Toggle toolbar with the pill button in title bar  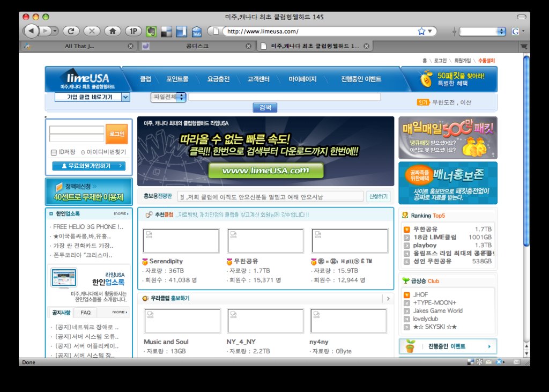click(x=521, y=17)
